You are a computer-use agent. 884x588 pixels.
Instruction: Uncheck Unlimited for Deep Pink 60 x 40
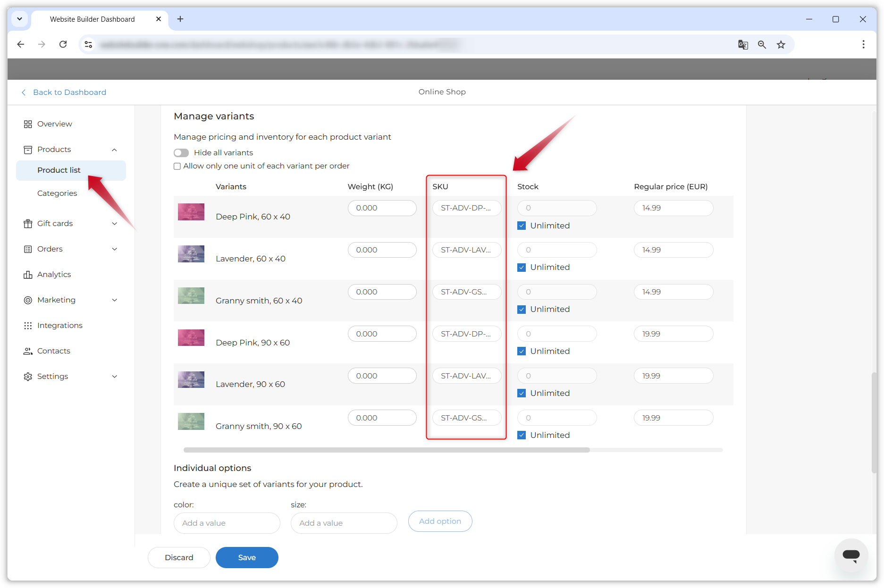tap(522, 226)
